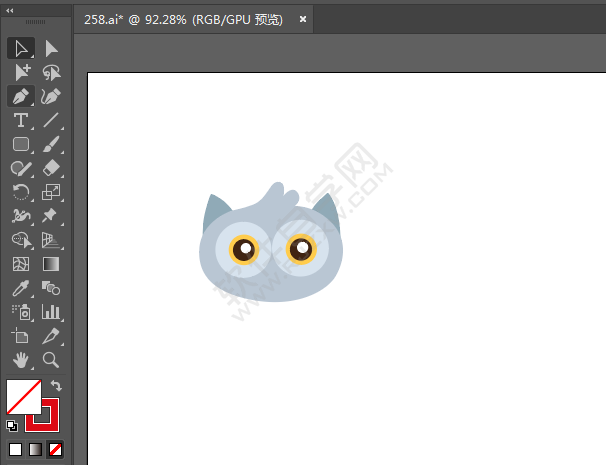Select the Shape Builder tool
The image size is (606, 465).
click(x=21, y=240)
